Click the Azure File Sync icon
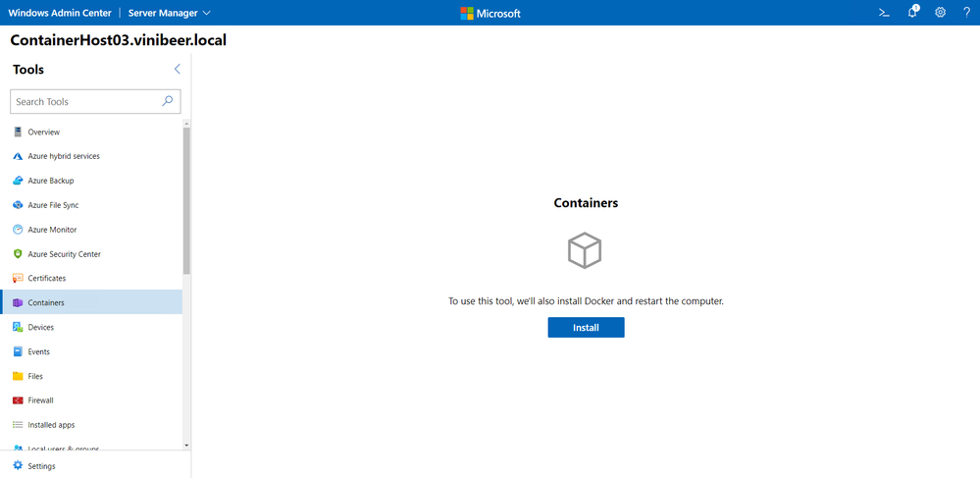This screenshot has height=478, width=980. click(18, 205)
